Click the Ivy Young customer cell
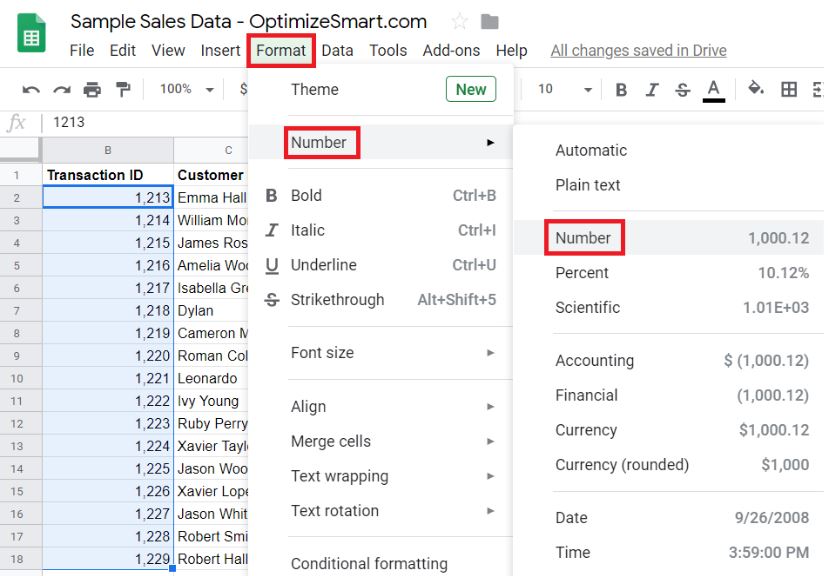828x576 pixels. pyautogui.click(x=211, y=401)
